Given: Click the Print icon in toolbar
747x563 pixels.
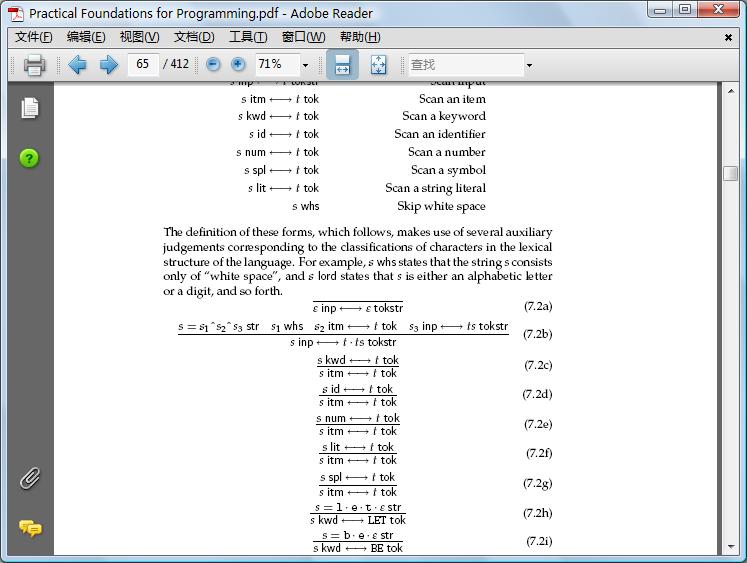Looking at the screenshot, I should point(35,64).
